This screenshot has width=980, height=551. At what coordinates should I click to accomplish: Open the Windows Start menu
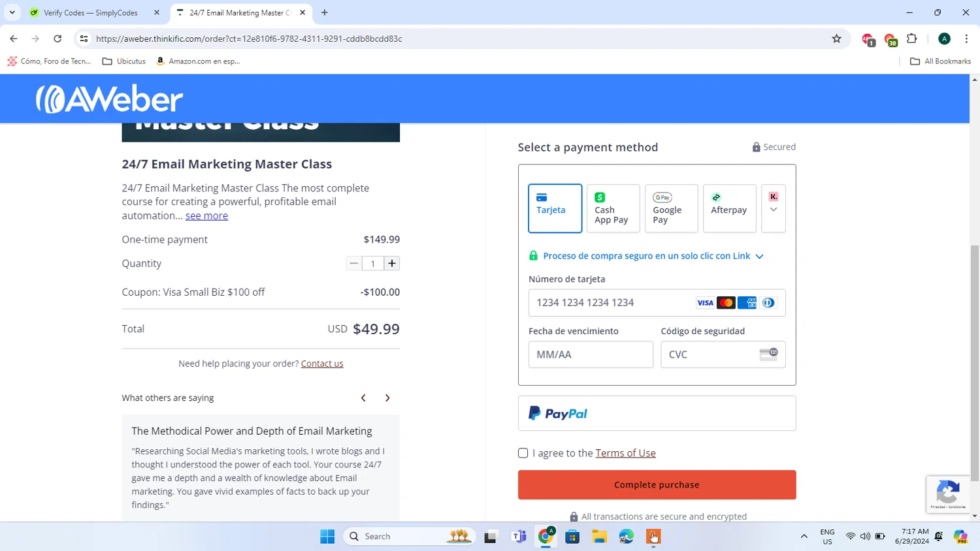click(327, 537)
